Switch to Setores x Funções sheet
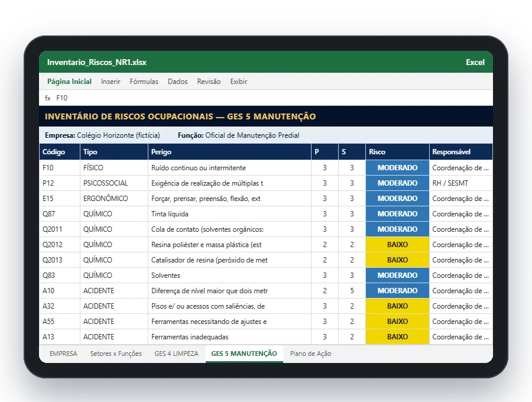Screen dimensions: 532x402 tap(116, 354)
